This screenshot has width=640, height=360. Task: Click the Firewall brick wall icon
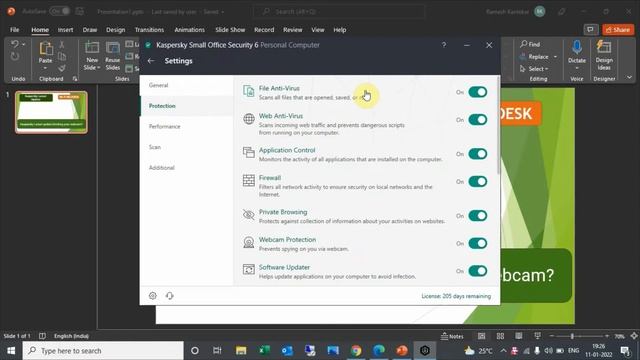coord(249,180)
